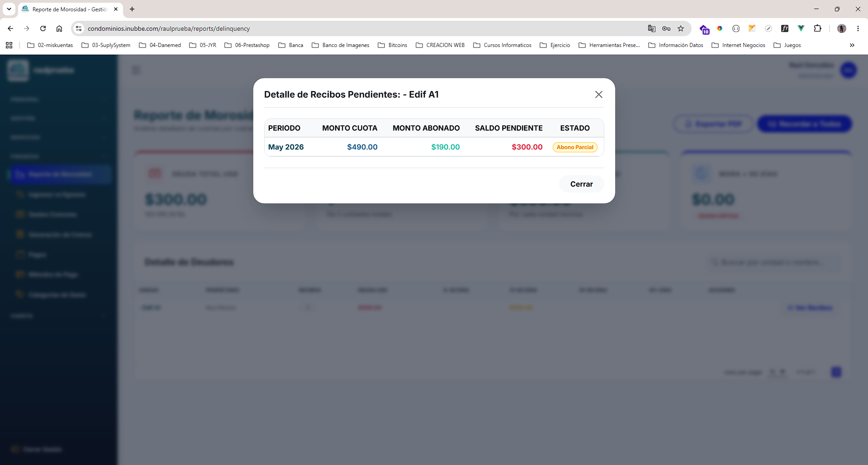868x465 pixels.
Task: Close the Reporte de Morosidad tab
Action: coord(116,9)
